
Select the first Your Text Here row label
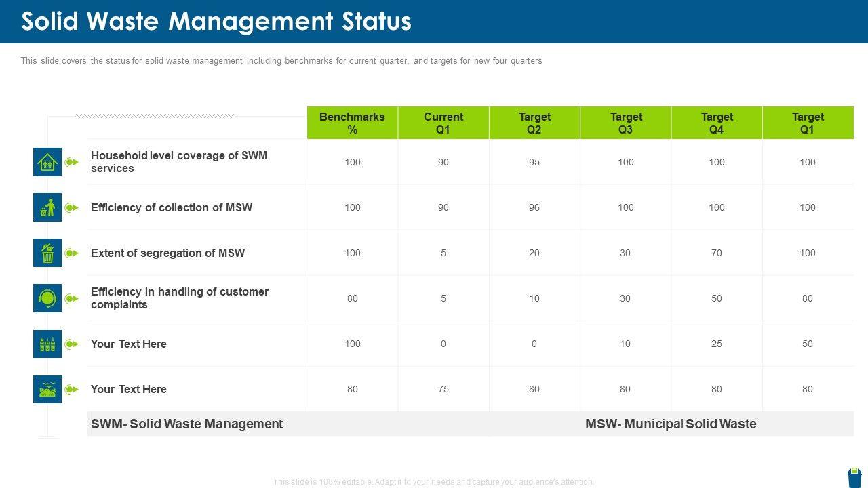tap(129, 344)
